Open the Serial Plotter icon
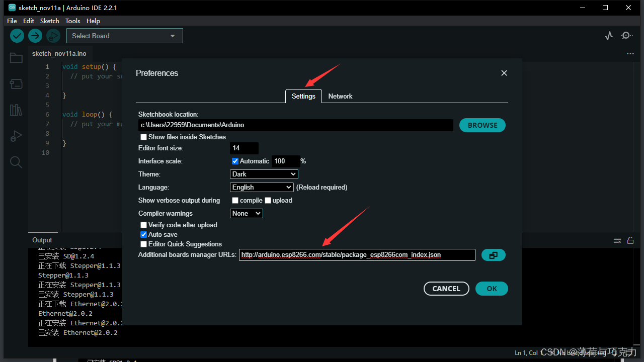This screenshot has width=644, height=362. (609, 36)
